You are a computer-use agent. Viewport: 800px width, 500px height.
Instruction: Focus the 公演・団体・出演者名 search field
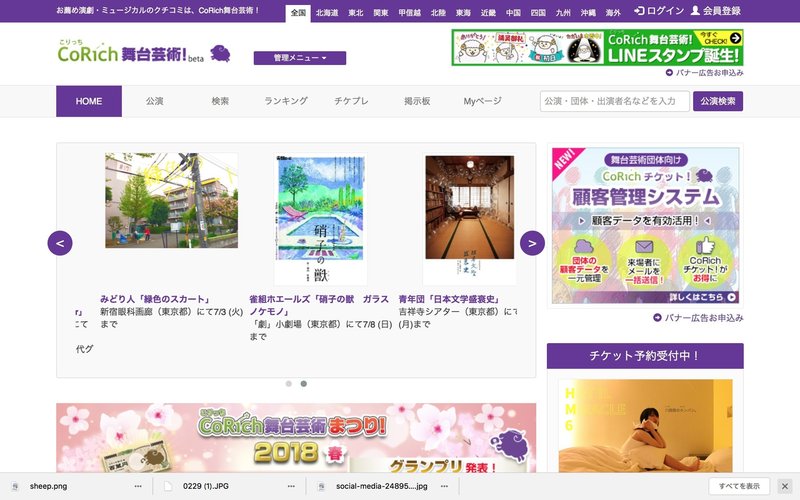[615, 101]
